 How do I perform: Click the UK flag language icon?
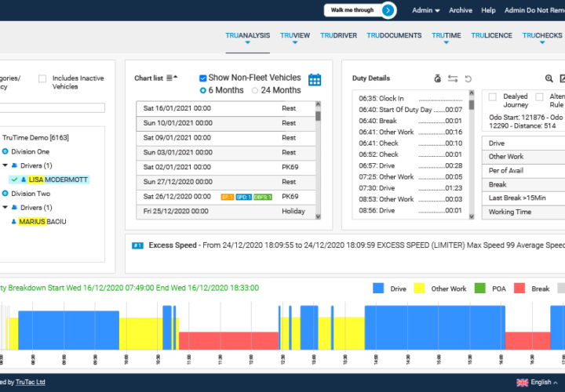[523, 383]
